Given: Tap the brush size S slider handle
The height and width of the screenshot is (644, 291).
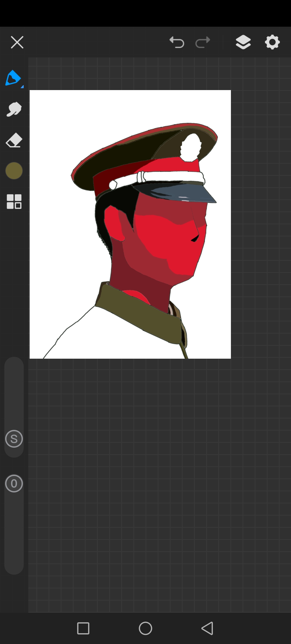Looking at the screenshot, I should pyautogui.click(x=14, y=439).
